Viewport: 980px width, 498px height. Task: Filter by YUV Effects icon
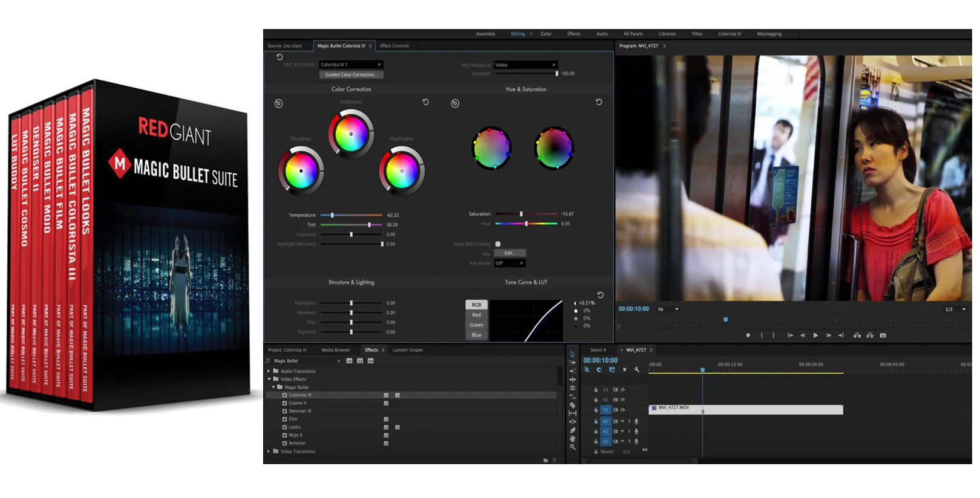[x=371, y=361]
